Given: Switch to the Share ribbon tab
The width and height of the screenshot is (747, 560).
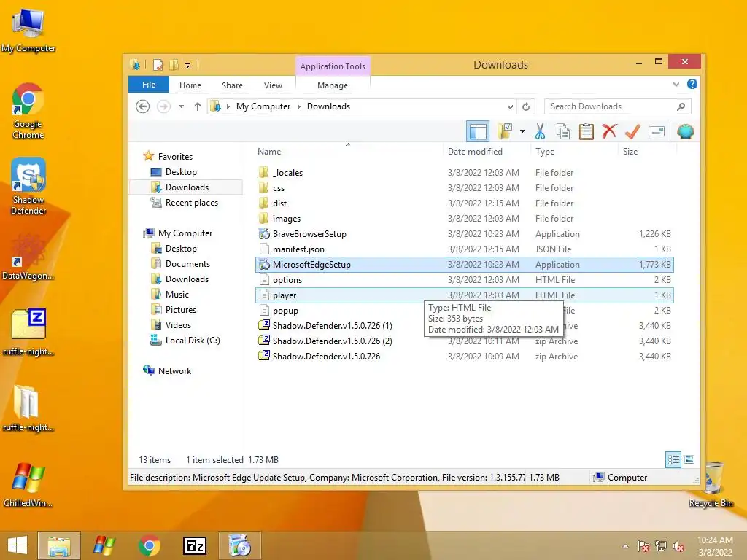Looking at the screenshot, I should [x=232, y=85].
